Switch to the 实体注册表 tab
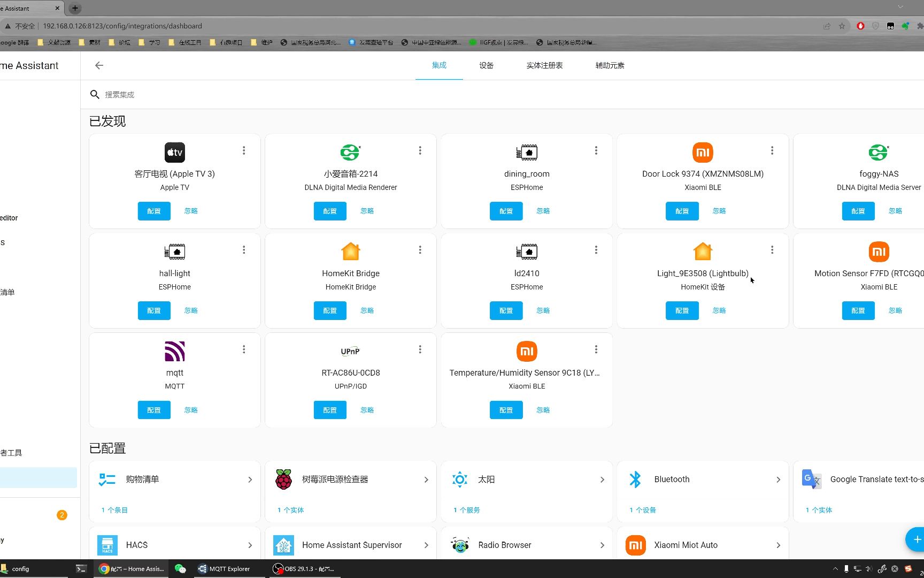924x578 pixels. [x=544, y=65]
